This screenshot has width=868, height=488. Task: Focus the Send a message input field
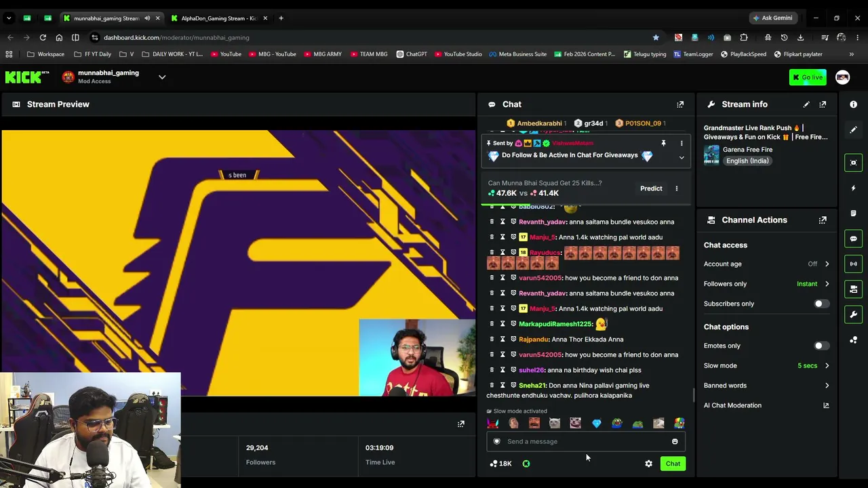(x=586, y=442)
